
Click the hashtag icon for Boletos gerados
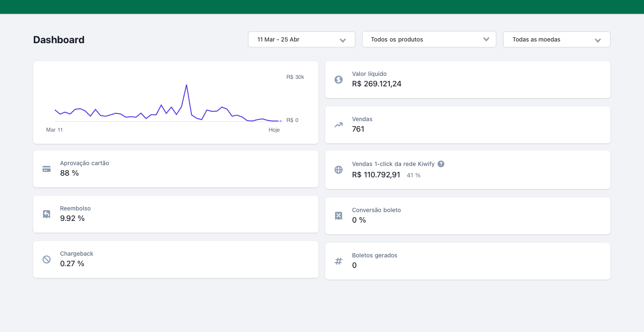tap(339, 261)
